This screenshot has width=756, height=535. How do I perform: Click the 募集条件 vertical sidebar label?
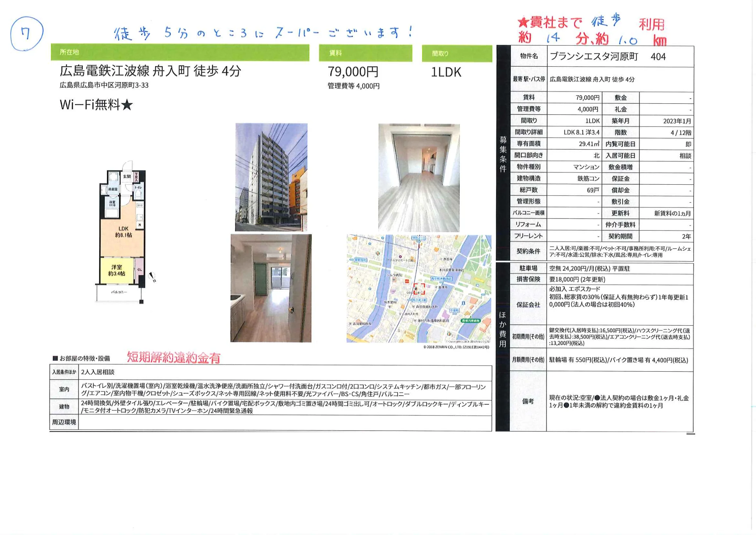[503, 154]
